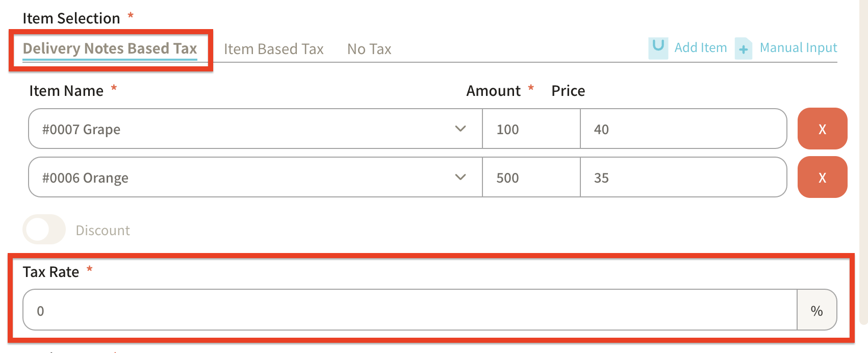Click the Add Item icon

point(658,48)
